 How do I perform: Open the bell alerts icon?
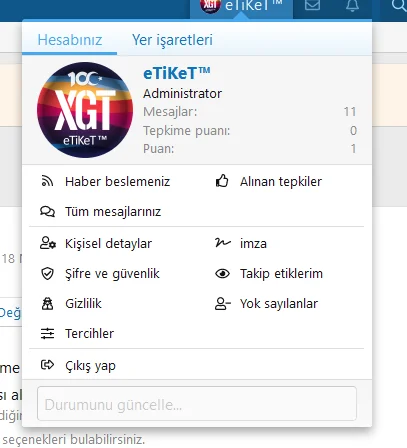click(352, 5)
